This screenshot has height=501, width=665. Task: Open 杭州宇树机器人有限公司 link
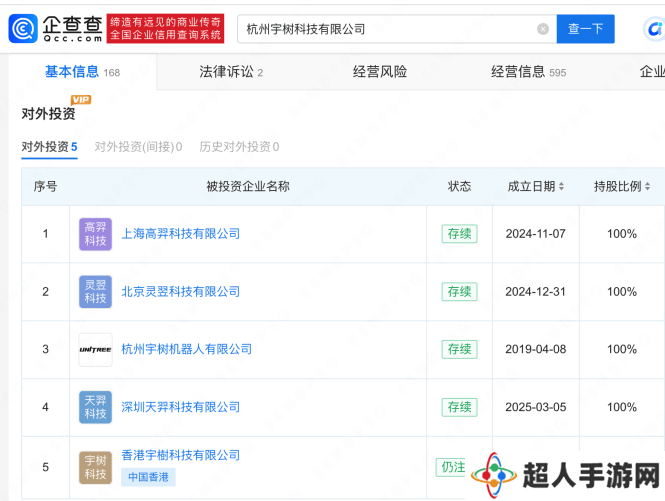click(x=187, y=349)
